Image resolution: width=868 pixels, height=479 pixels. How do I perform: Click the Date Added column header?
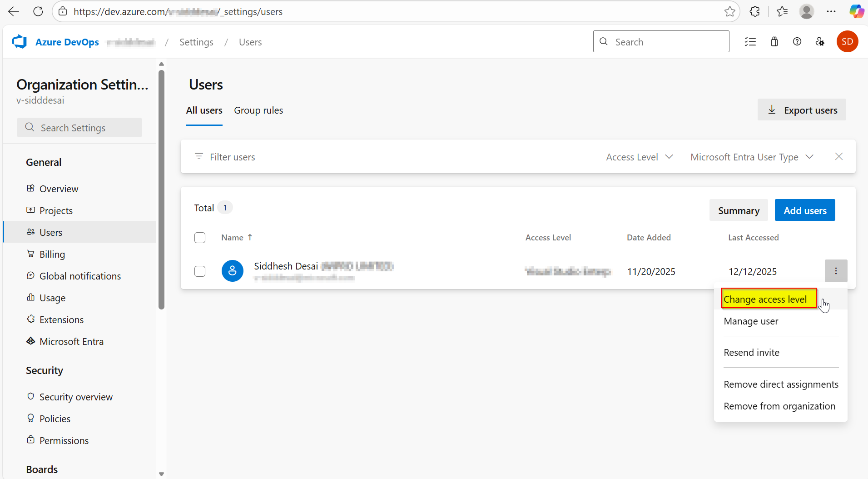point(649,238)
